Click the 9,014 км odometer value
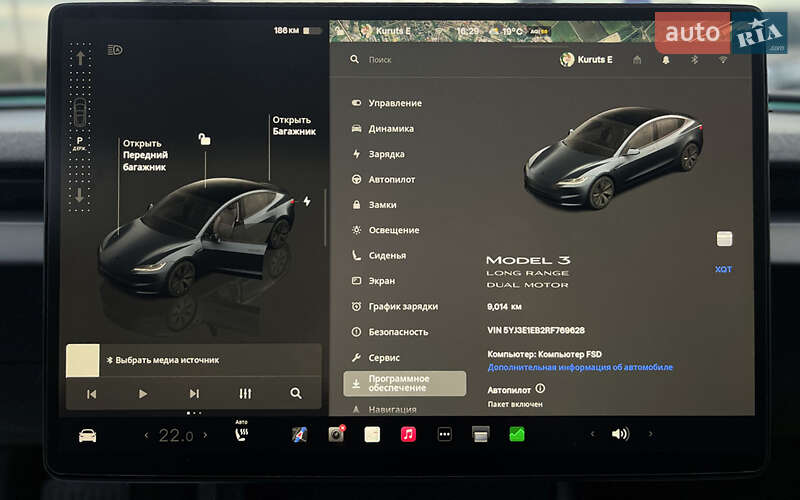The height and width of the screenshot is (500, 800). pyautogui.click(x=505, y=307)
